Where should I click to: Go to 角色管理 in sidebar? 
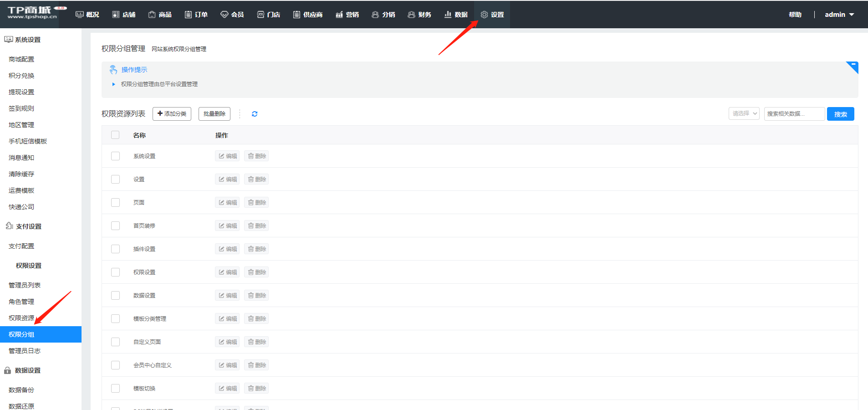[21, 302]
